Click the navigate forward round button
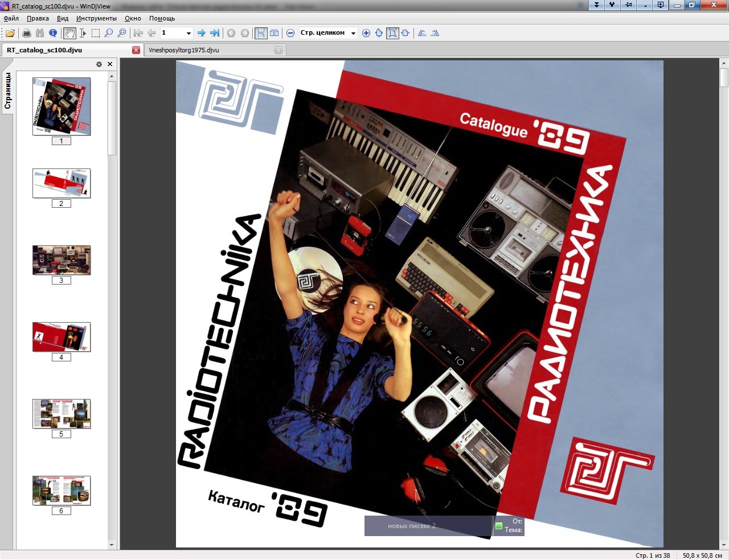This screenshot has height=560, width=729. pos(245,33)
